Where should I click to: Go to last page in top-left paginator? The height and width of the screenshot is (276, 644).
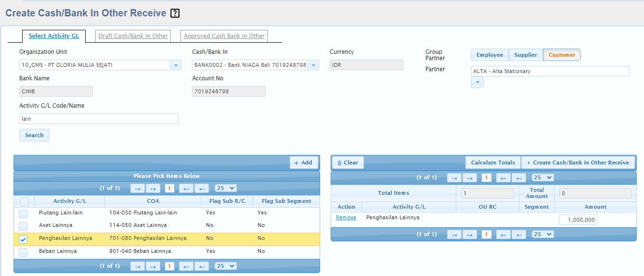tap(202, 188)
